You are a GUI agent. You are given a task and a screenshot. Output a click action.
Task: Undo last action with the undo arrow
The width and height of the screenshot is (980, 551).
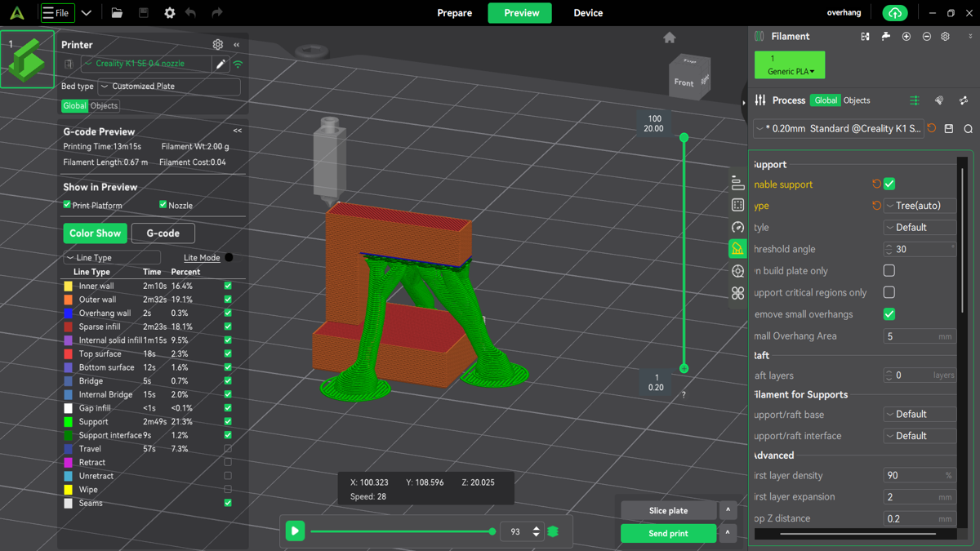[191, 13]
